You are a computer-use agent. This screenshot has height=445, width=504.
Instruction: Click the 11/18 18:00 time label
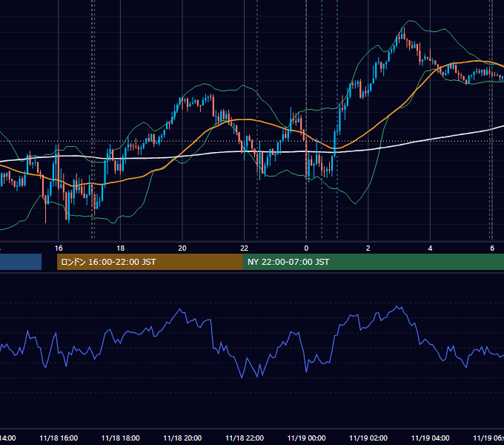pos(121,438)
